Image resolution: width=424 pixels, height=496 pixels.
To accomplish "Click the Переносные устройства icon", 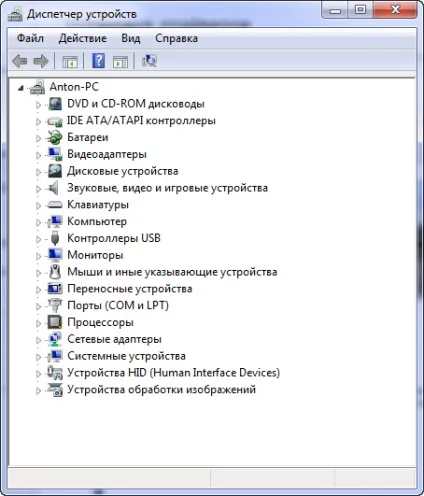I will click(x=55, y=289).
